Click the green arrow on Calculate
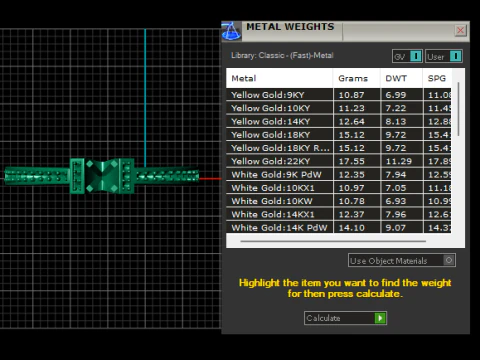Screen dimensions: 480x360 point(380,318)
